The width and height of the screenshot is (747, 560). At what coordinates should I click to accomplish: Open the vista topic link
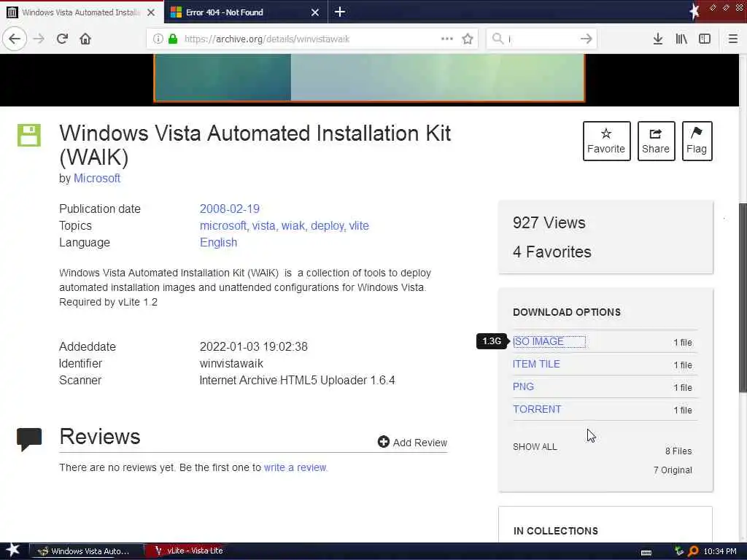pyautogui.click(x=264, y=226)
